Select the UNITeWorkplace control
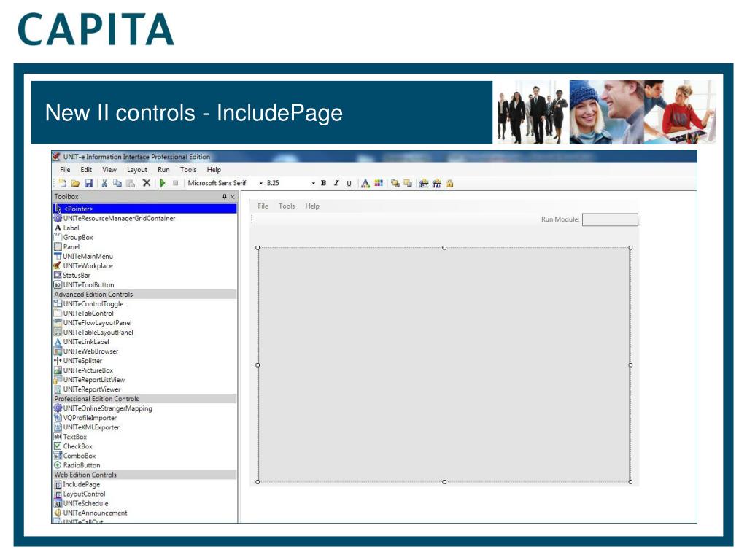 pyautogui.click(x=145, y=265)
